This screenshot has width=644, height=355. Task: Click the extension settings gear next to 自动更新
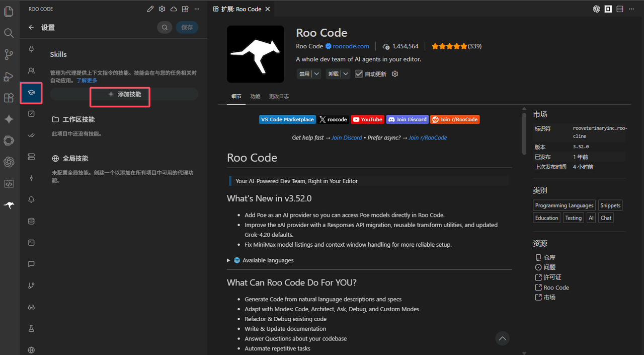pyautogui.click(x=395, y=74)
